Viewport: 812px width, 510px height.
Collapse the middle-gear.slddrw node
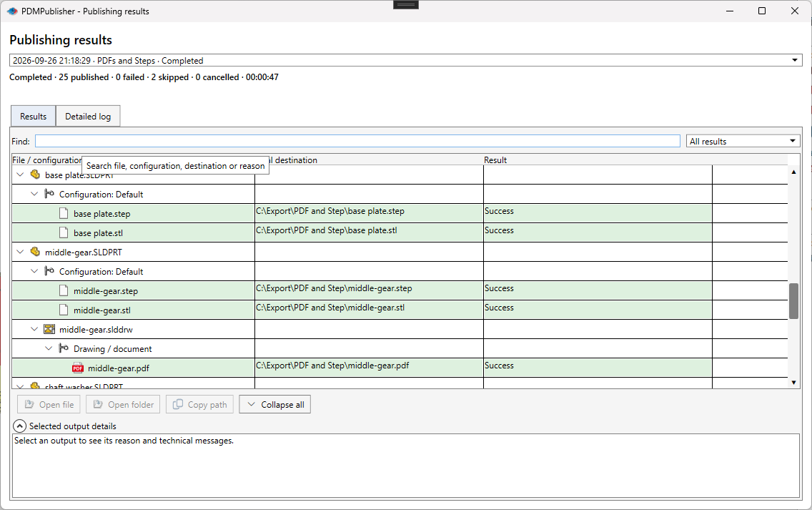[34, 329]
